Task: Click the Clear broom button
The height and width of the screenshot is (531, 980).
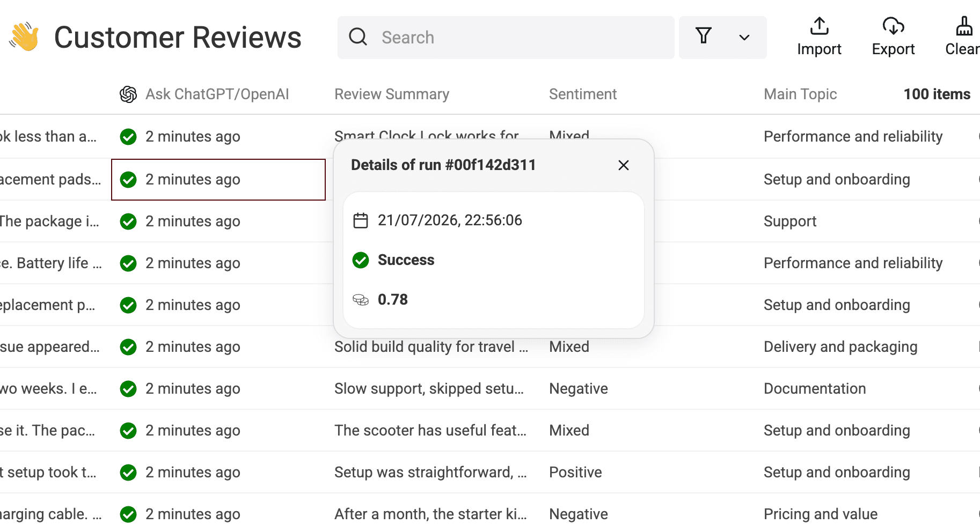Action: click(963, 37)
